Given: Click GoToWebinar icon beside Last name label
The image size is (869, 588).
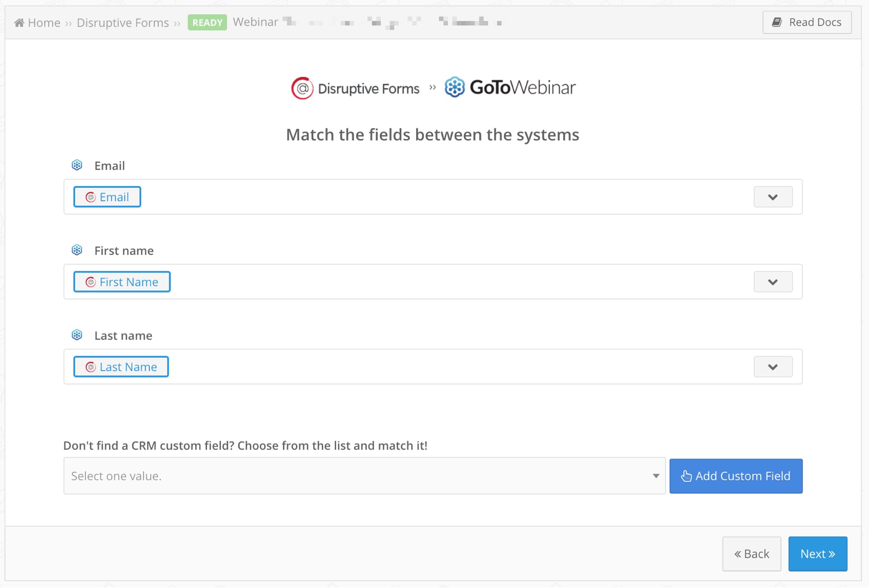Looking at the screenshot, I should click(77, 335).
